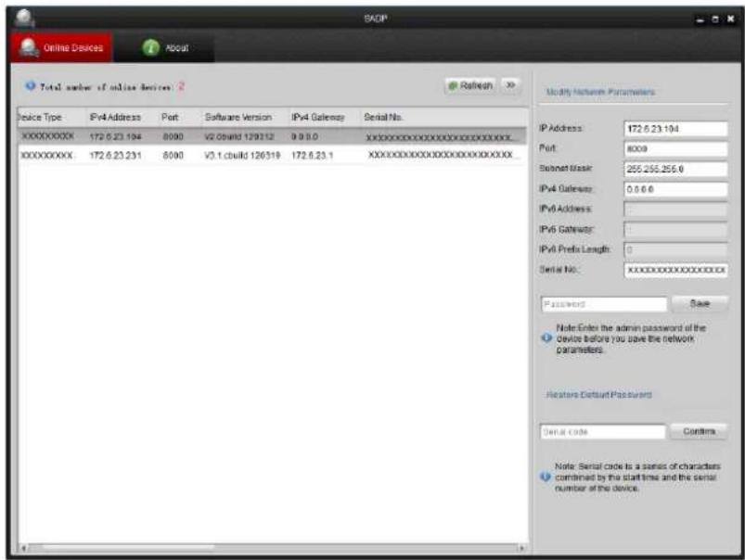The width and height of the screenshot is (745, 560).
Task: Click in the Port input field
Action: tap(675, 148)
